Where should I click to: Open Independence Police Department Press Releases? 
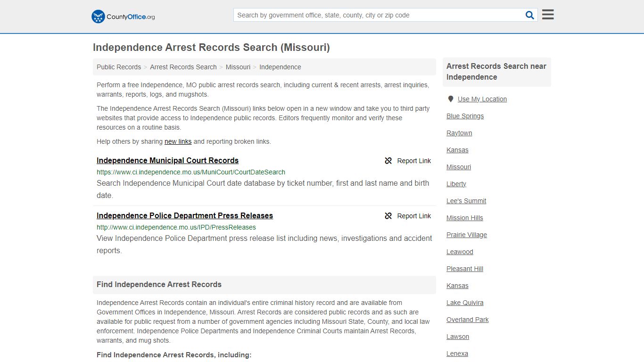[x=185, y=215]
